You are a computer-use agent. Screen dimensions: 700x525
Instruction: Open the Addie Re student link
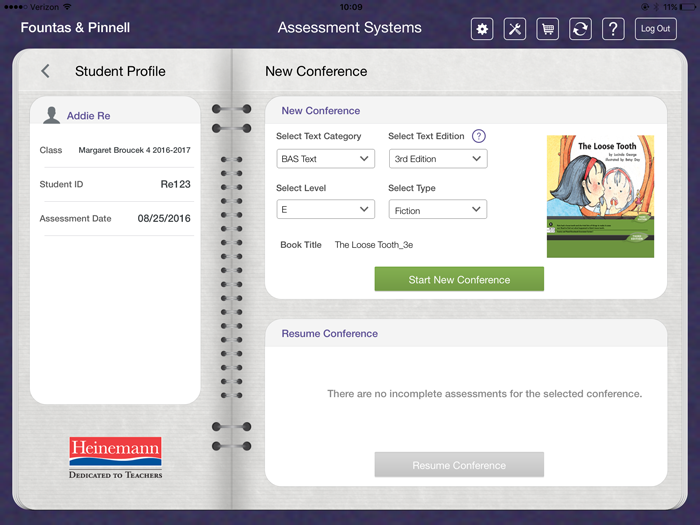pyautogui.click(x=88, y=116)
